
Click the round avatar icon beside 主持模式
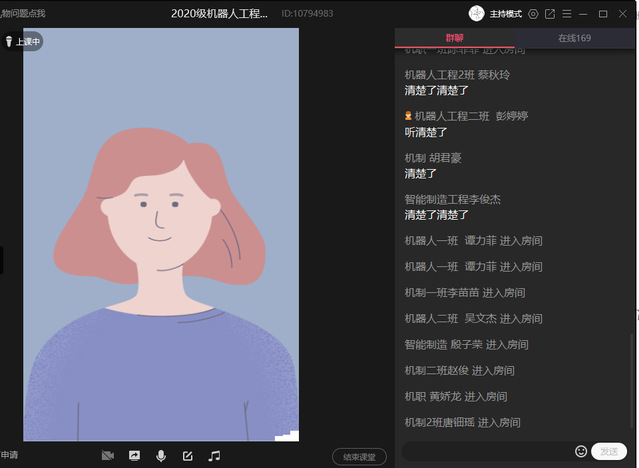tap(477, 14)
